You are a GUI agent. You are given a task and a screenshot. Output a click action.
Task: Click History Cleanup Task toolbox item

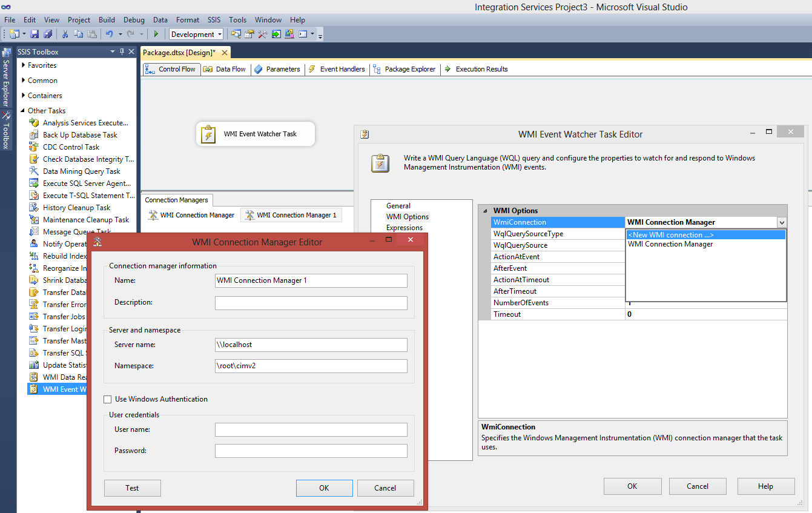[x=76, y=208]
